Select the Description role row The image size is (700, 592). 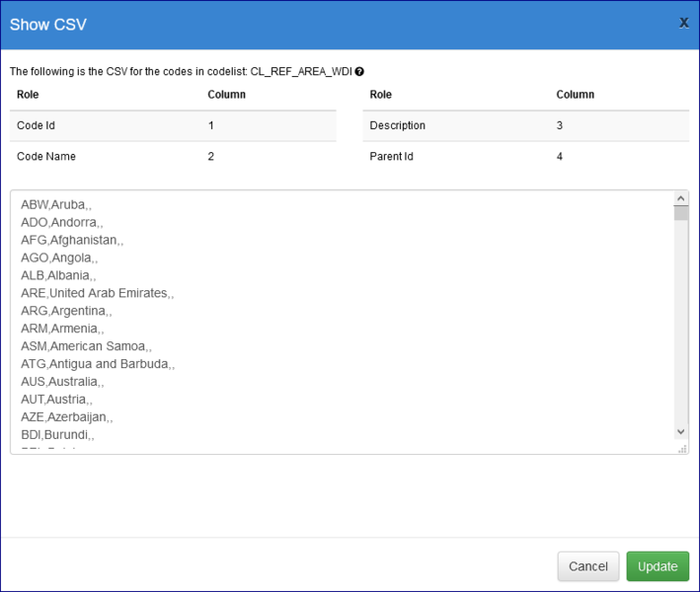pyautogui.click(x=397, y=125)
